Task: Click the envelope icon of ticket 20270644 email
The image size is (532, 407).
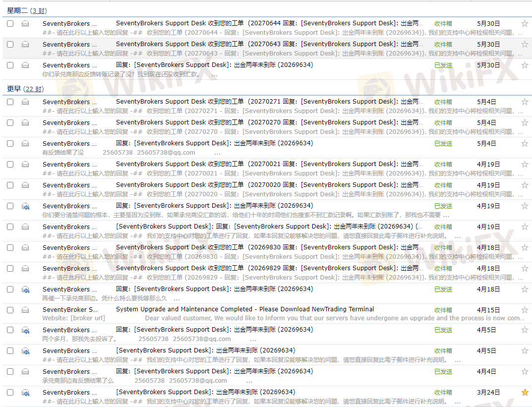Action: [25, 23]
